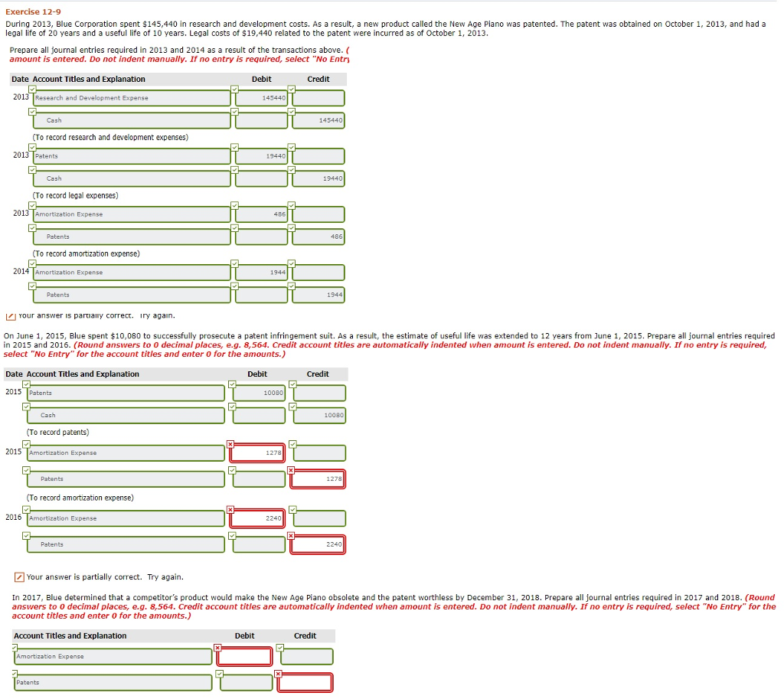Select the Patents account field debited 19440

coord(132,156)
